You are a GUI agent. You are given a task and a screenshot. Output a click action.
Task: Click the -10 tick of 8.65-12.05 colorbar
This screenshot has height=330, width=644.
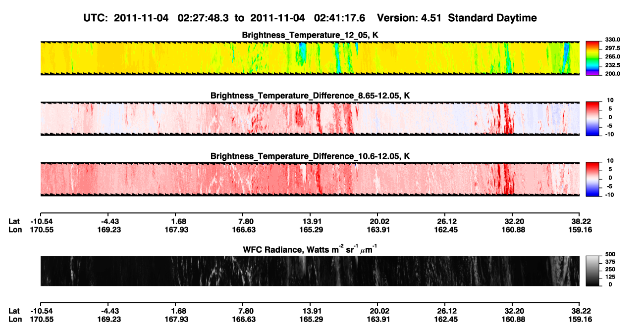610,134
